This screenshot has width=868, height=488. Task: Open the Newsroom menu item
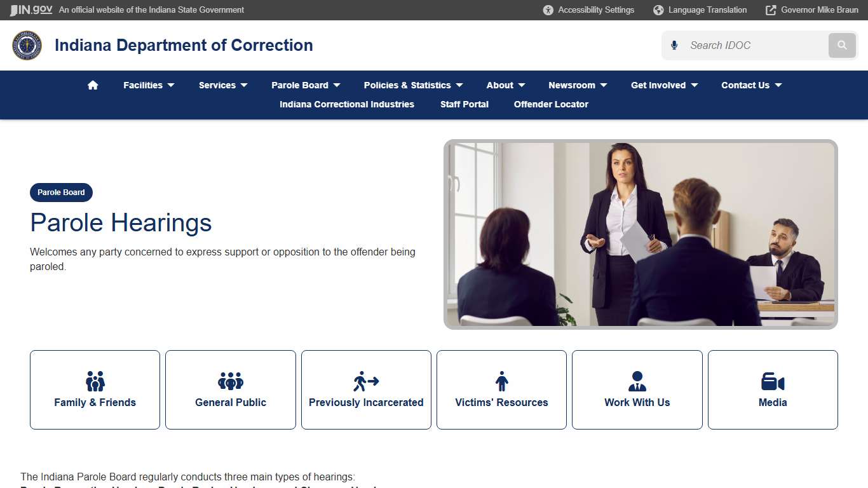[577, 85]
